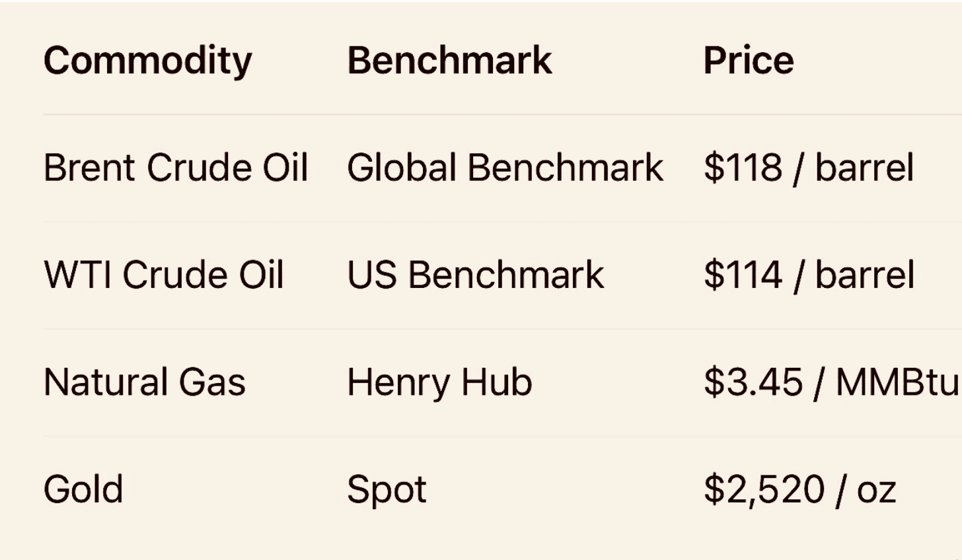Viewport: 962px width, 560px height.
Task: Click the $118 / barrel price
Action: tap(809, 168)
